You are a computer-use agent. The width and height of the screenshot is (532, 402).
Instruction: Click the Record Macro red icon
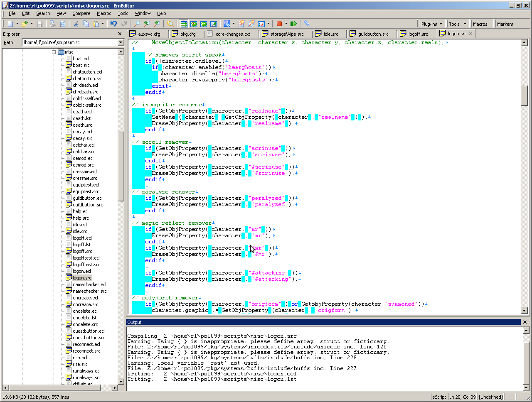point(279,24)
